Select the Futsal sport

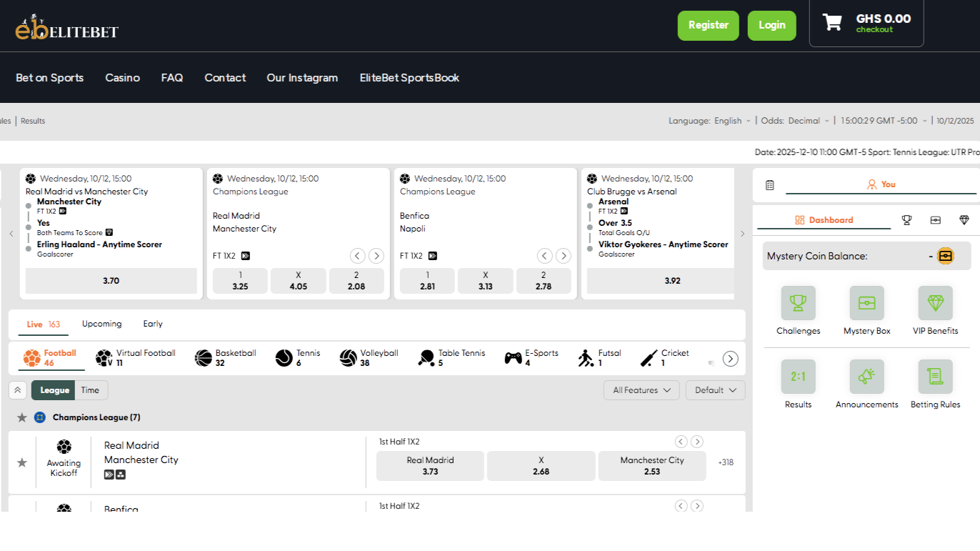599,358
